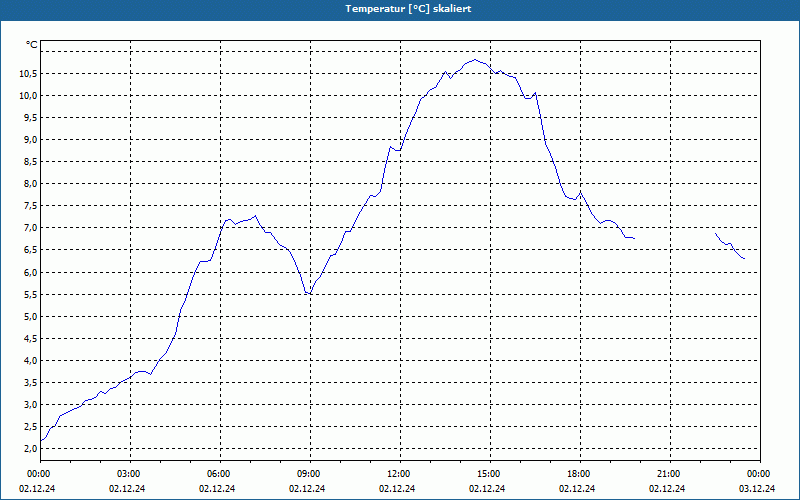Pick the '2,5' temperature tick label

click(x=30, y=426)
